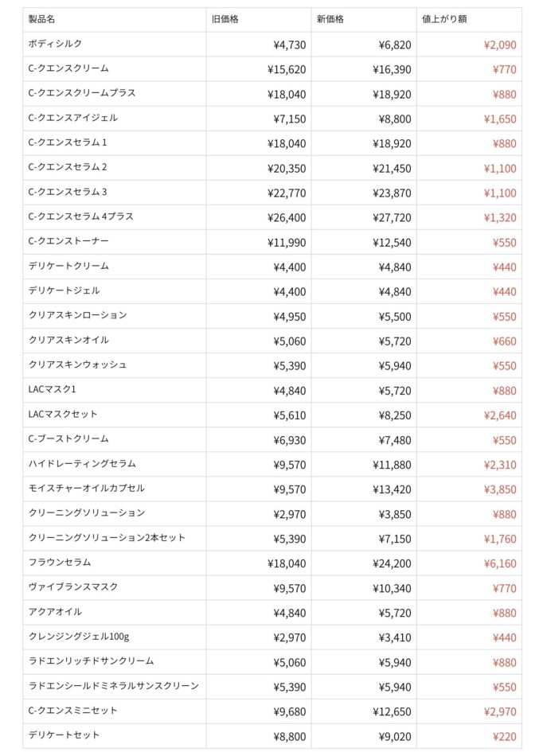This screenshot has width=535, height=756.
Task: Click the ¥3,850 price increase value
Action: coord(500,489)
